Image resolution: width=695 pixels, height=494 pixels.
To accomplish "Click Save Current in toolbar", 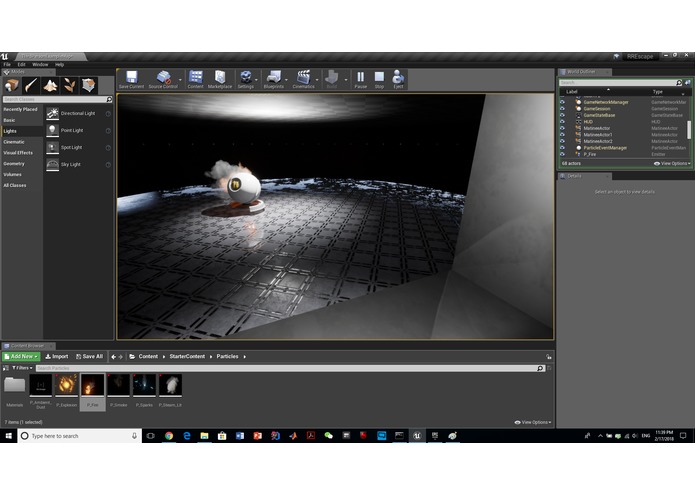I will click(131, 80).
